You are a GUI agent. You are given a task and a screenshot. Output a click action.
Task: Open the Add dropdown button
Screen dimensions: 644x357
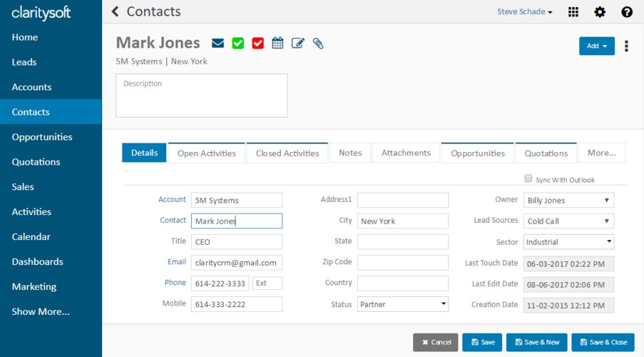(x=596, y=46)
